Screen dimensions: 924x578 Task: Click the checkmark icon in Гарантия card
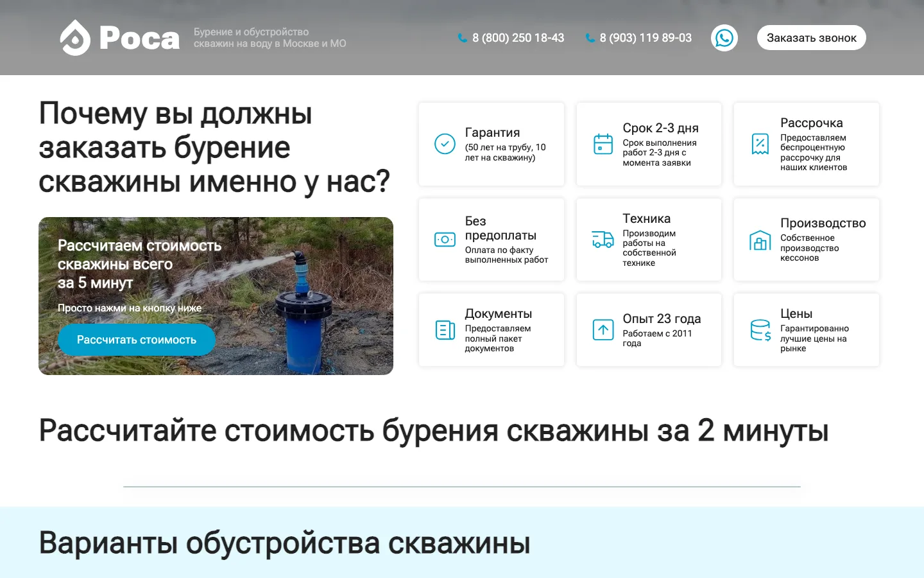pyautogui.click(x=445, y=144)
